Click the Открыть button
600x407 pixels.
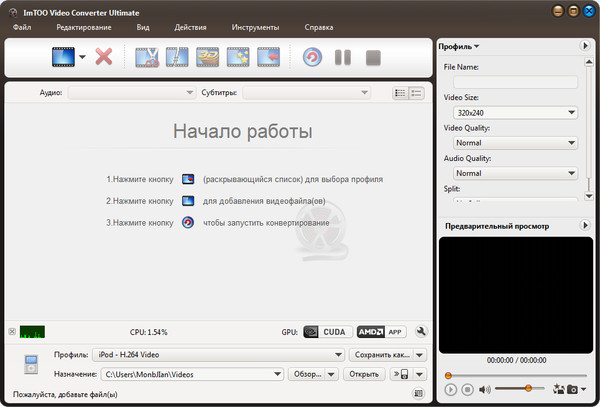tap(364, 374)
